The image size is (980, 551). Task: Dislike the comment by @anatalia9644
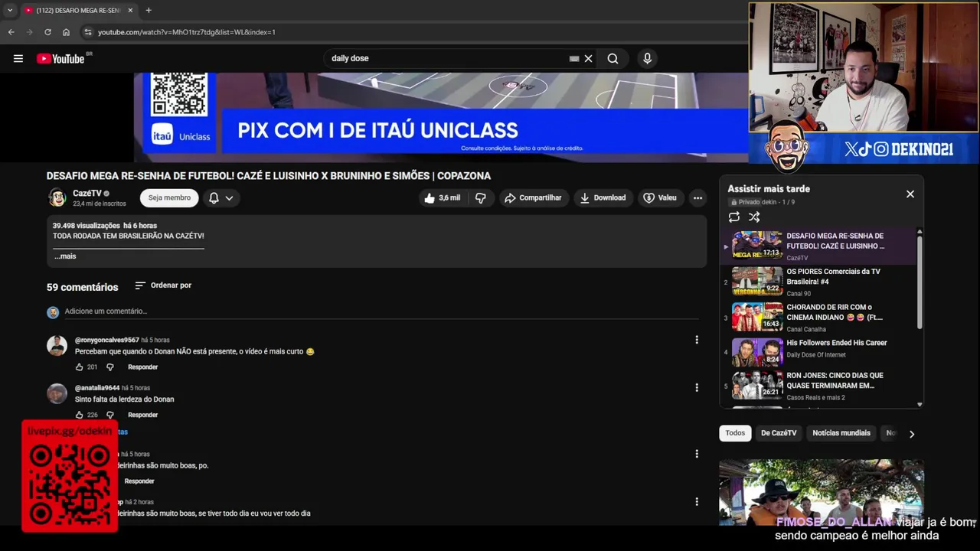109,415
